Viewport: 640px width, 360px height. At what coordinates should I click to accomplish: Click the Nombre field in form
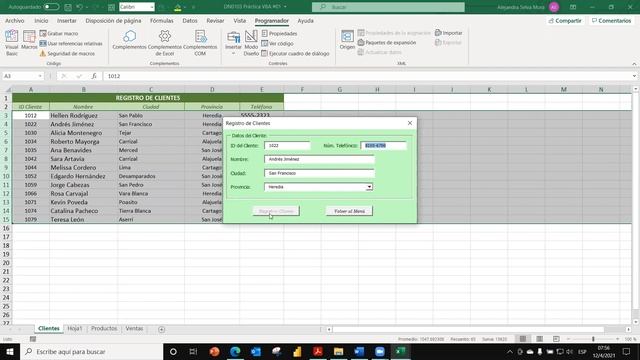click(319, 159)
